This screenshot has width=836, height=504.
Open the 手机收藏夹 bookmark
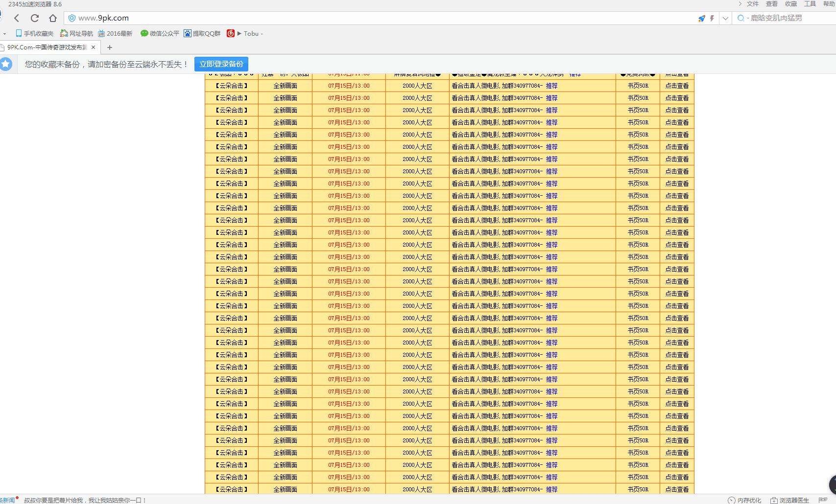tap(34, 33)
